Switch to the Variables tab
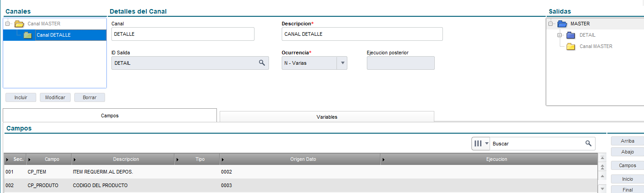This screenshot has height=193, width=644. 327,116
